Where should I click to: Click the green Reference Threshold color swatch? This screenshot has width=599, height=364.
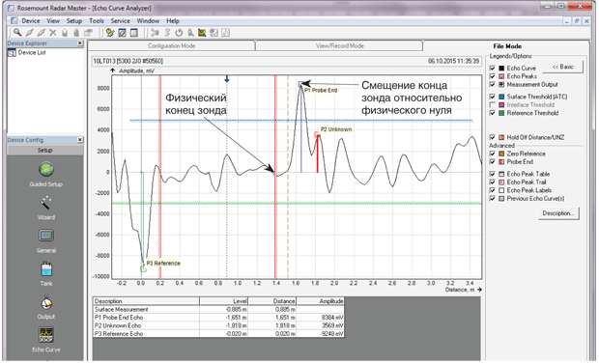pyautogui.click(x=501, y=113)
